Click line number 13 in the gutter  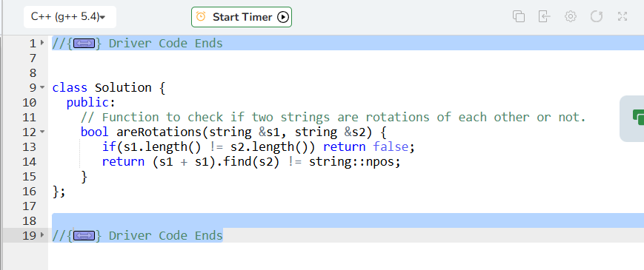click(29, 146)
